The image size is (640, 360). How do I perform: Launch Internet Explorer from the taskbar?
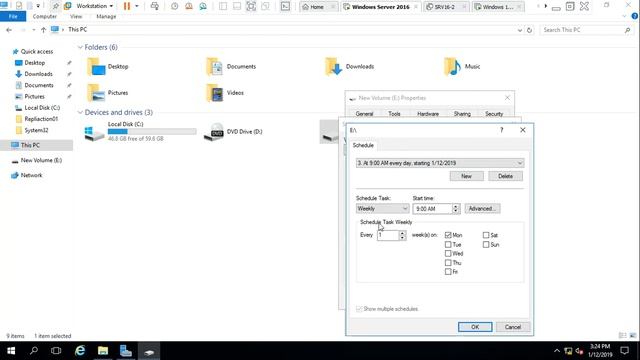[x=80, y=351]
